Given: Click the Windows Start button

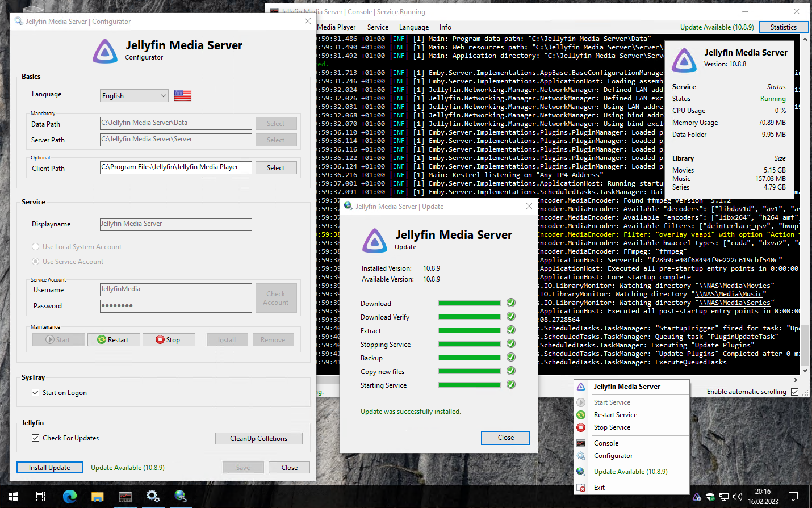Looking at the screenshot, I should point(14,497).
